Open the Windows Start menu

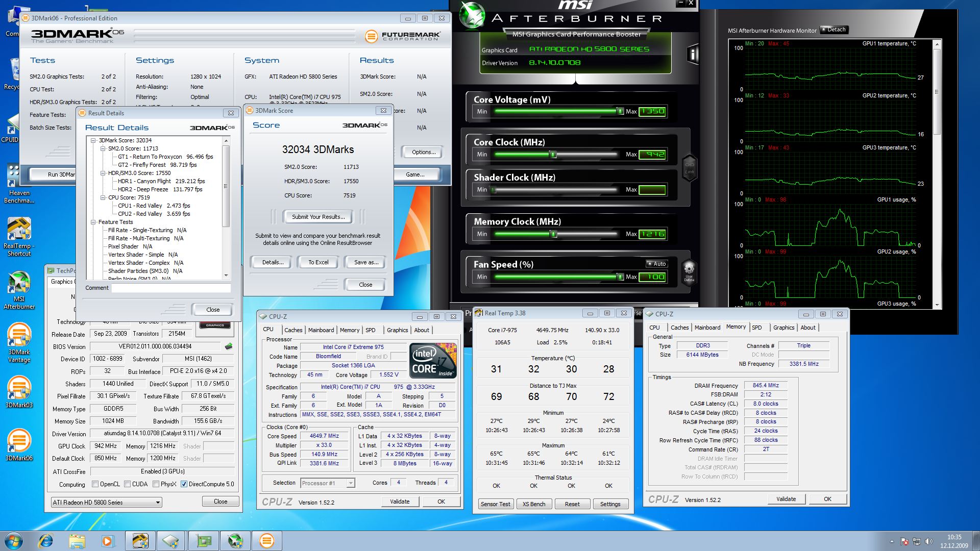point(13,541)
